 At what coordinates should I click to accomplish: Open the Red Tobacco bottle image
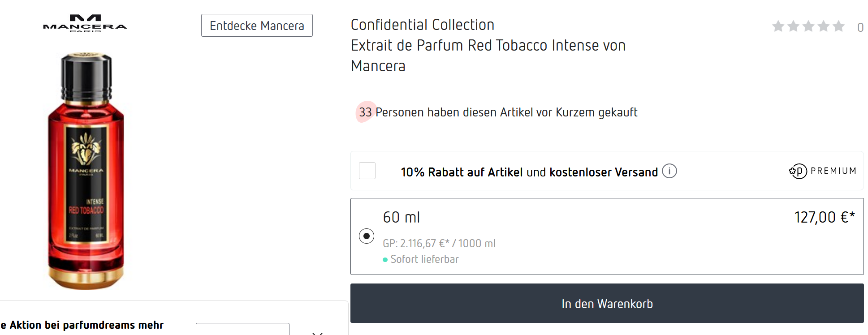point(86,171)
